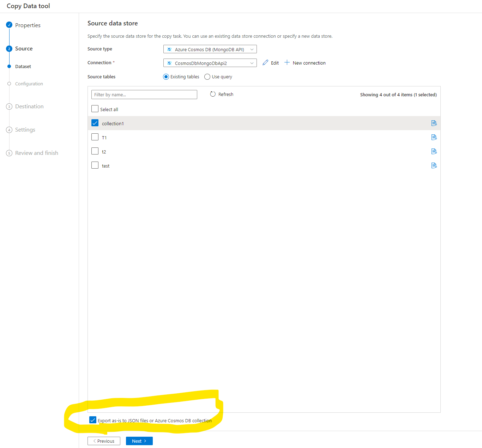The image size is (482, 448).
Task: Check the Select all checkbox
Action: 95,109
